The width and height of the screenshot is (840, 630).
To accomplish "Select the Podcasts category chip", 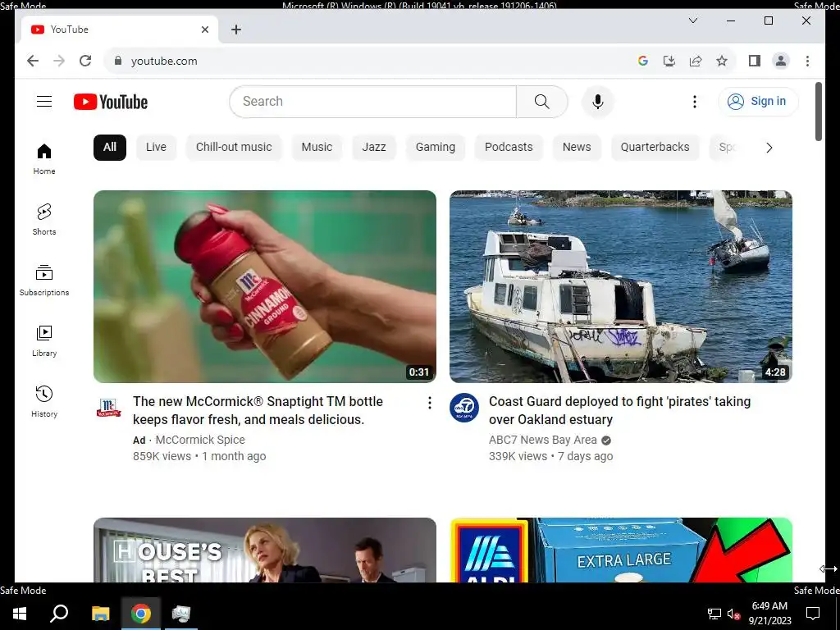I will click(x=509, y=148).
